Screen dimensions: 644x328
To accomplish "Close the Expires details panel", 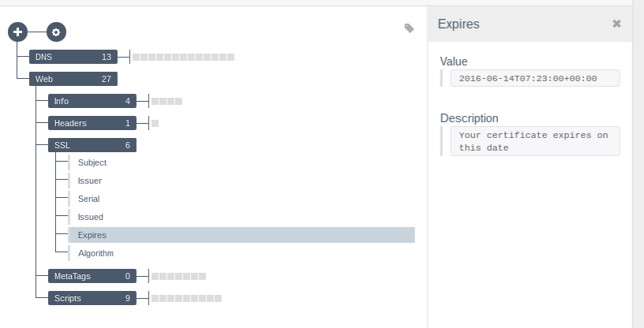I will (616, 24).
